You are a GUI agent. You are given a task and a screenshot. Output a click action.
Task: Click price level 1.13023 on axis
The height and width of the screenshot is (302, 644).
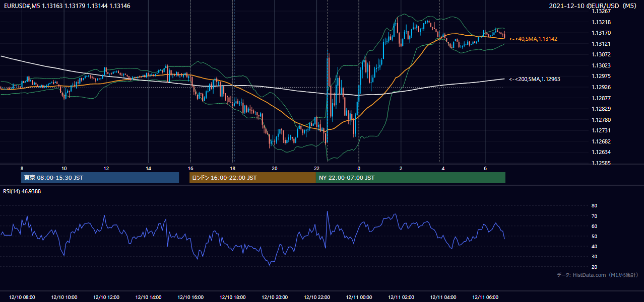601,65
